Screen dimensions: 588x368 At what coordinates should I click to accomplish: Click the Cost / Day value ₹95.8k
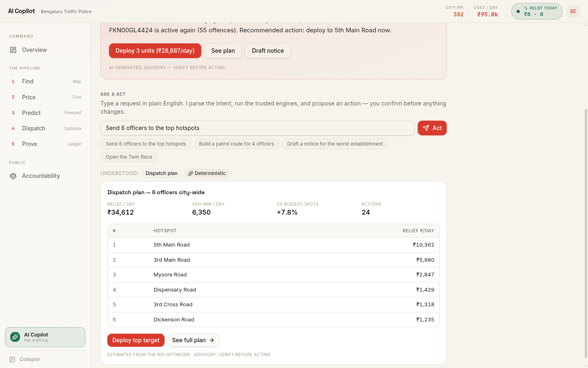point(488,14)
